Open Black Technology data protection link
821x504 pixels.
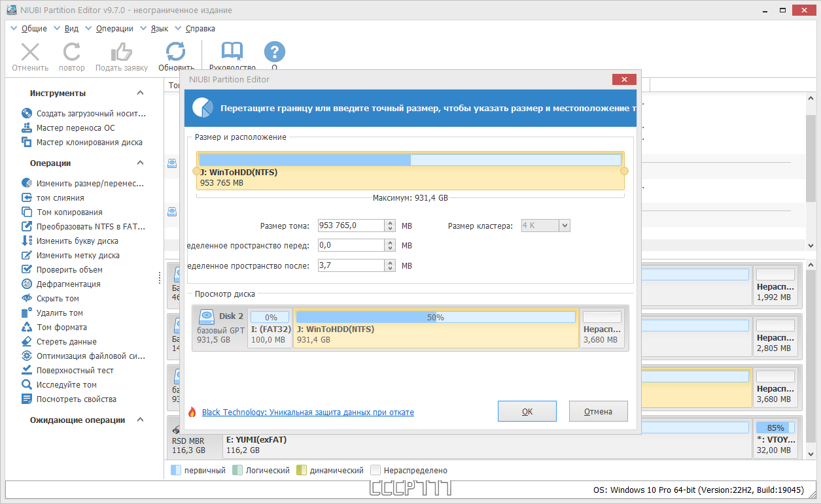[x=308, y=412]
